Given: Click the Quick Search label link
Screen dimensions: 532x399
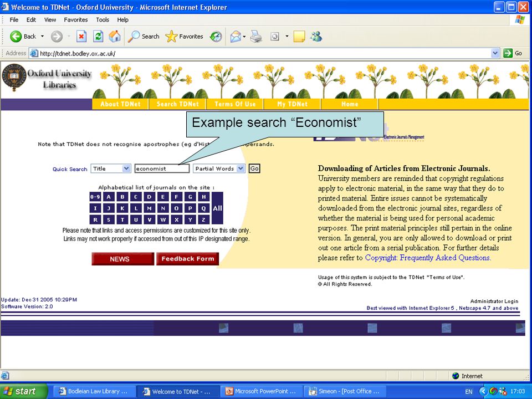Looking at the screenshot, I should (x=70, y=169).
